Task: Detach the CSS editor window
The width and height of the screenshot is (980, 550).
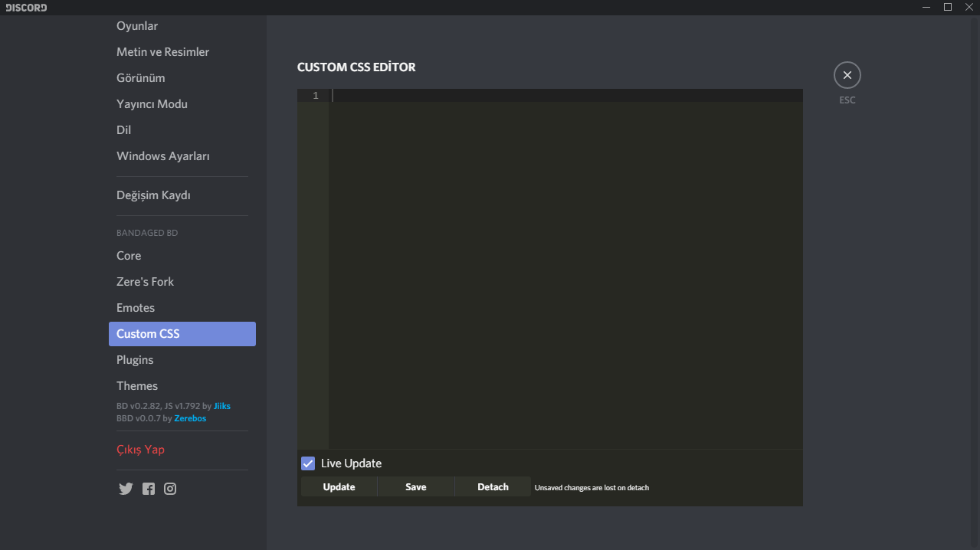Action: (x=493, y=487)
